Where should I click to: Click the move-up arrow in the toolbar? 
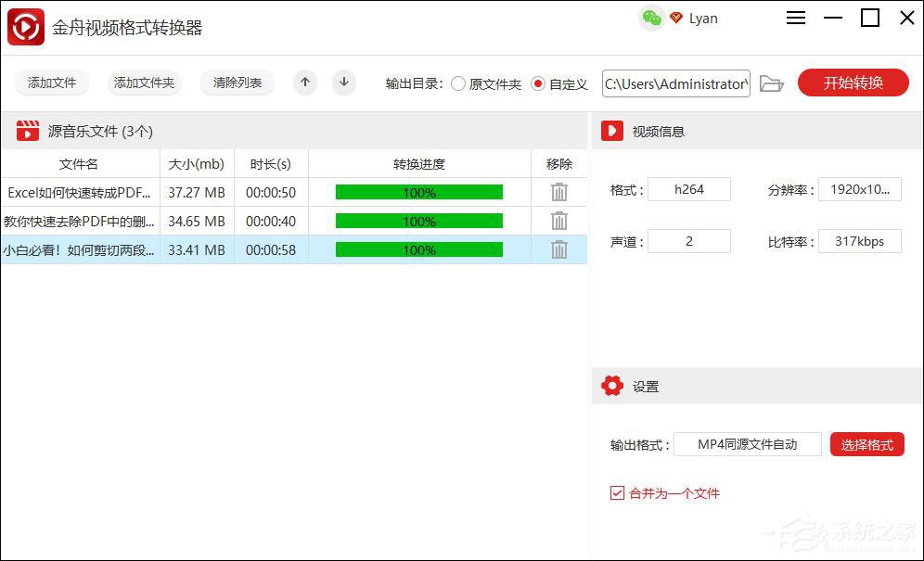[304, 83]
